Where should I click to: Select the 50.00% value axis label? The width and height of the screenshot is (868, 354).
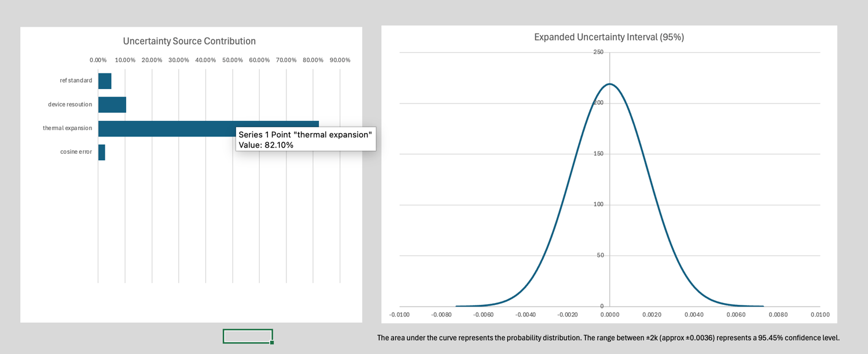233,60
